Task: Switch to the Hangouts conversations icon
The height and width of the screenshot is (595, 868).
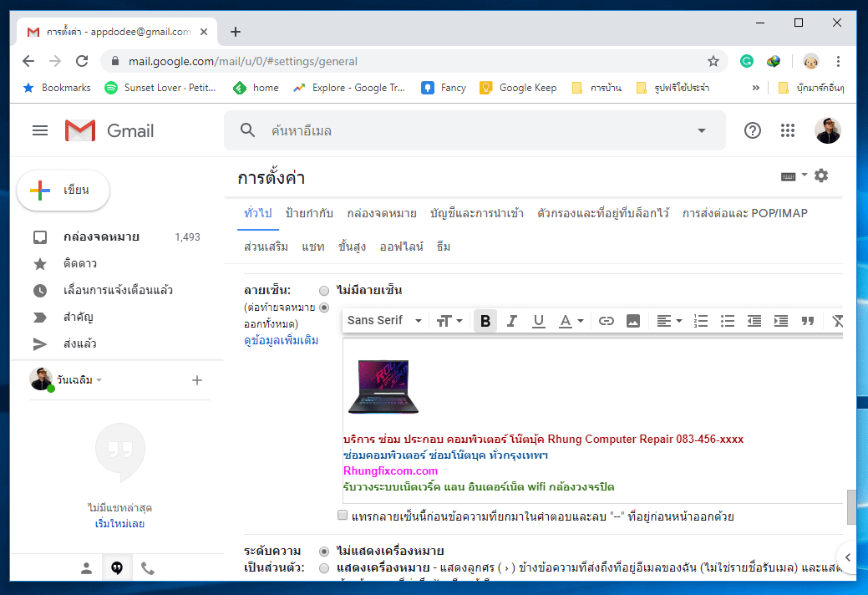Action: coord(117,568)
